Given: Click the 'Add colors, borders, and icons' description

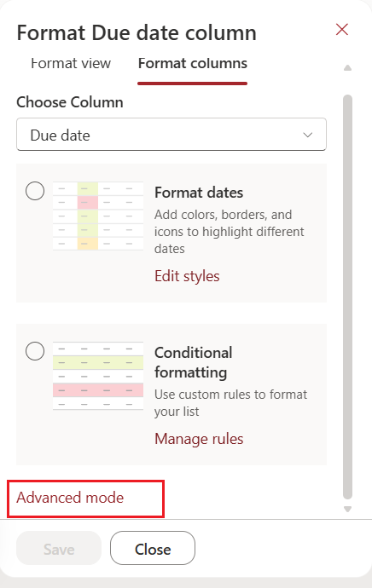Looking at the screenshot, I should [230, 232].
